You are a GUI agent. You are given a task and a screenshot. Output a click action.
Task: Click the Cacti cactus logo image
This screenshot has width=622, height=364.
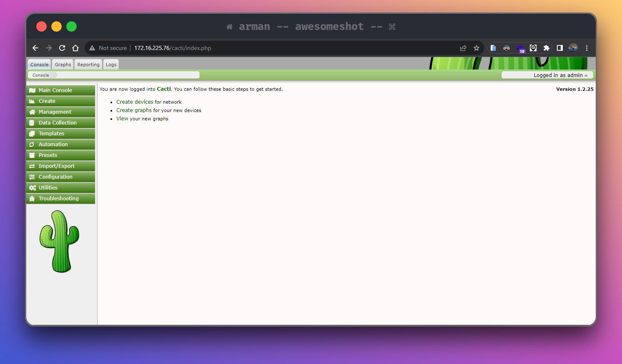point(59,241)
